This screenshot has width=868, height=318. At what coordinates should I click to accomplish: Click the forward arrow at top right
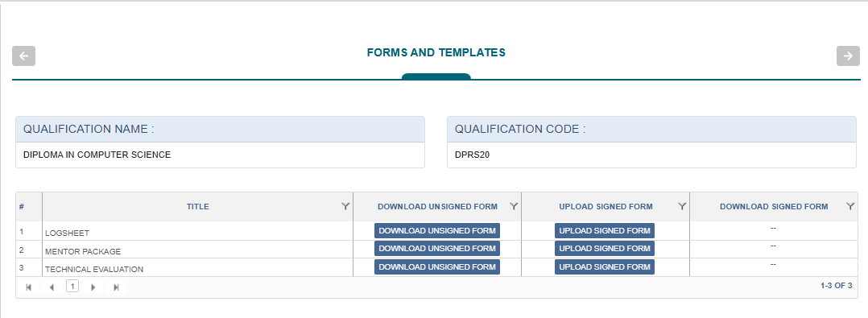(848, 56)
